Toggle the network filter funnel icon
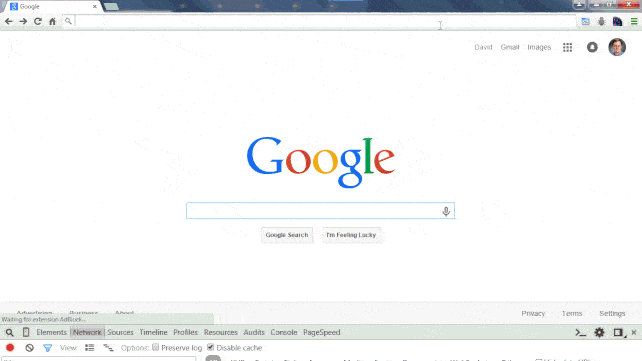The image size is (642, 361). pos(47,348)
